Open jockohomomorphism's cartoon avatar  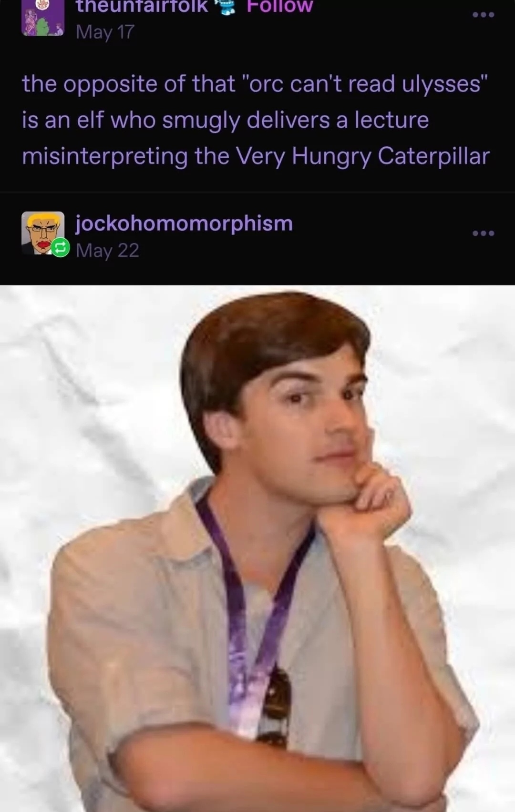tap(43, 233)
